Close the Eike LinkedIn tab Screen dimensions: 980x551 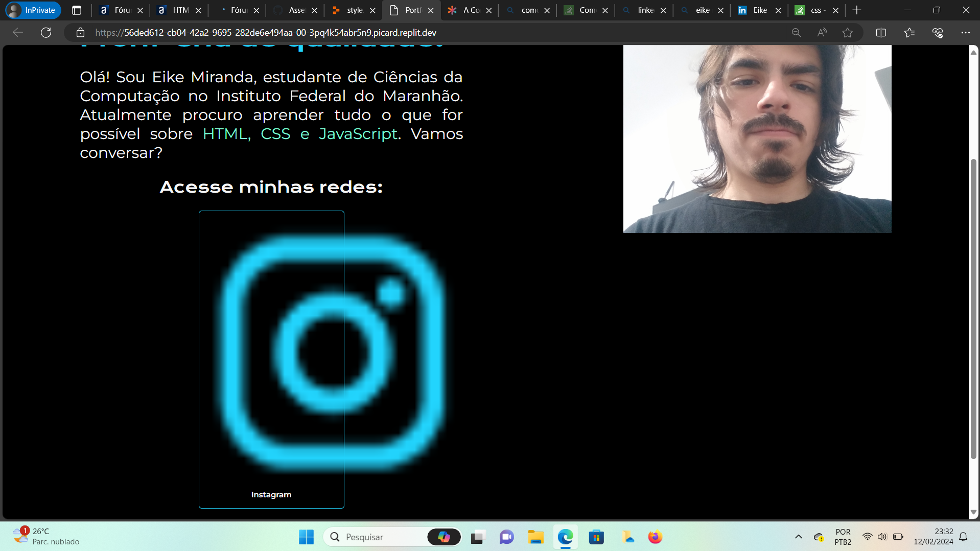coord(778,10)
